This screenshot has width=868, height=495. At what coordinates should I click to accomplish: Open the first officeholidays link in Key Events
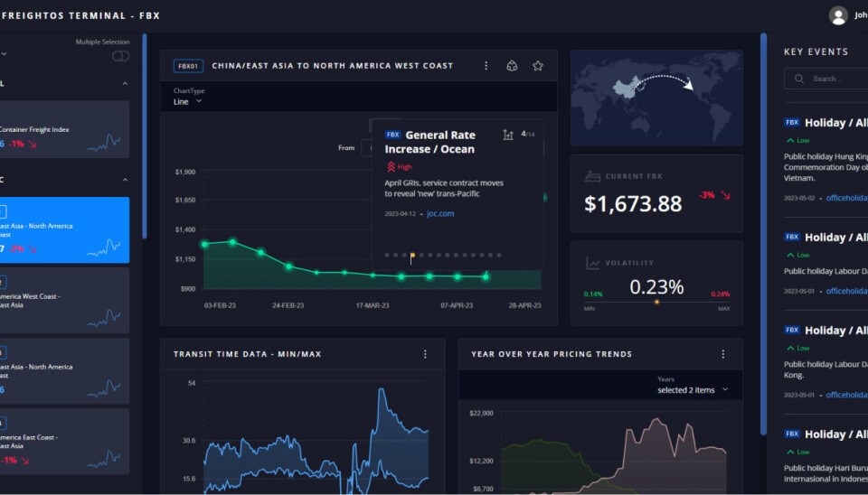846,197
